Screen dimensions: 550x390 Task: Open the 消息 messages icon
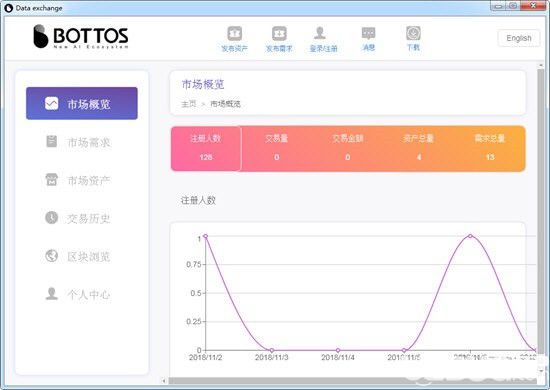[x=368, y=34]
